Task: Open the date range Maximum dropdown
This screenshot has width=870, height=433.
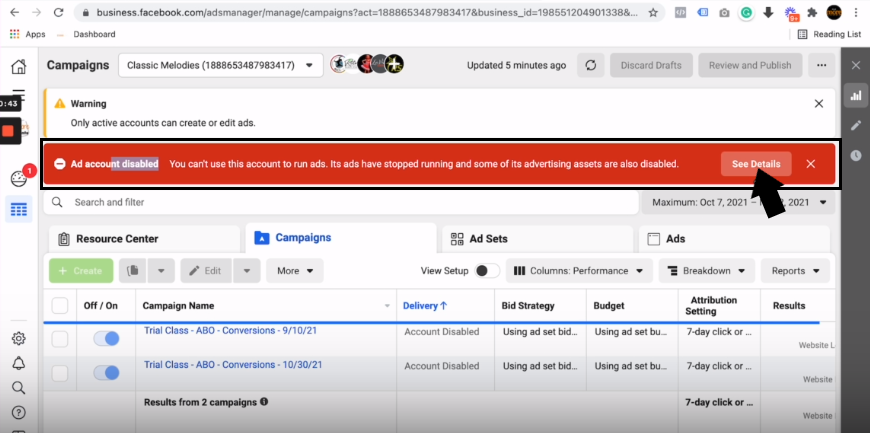Action: [738, 203]
